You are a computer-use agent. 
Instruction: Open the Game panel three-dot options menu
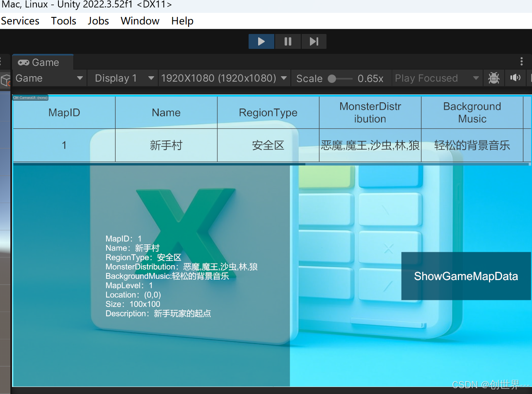[x=522, y=62]
